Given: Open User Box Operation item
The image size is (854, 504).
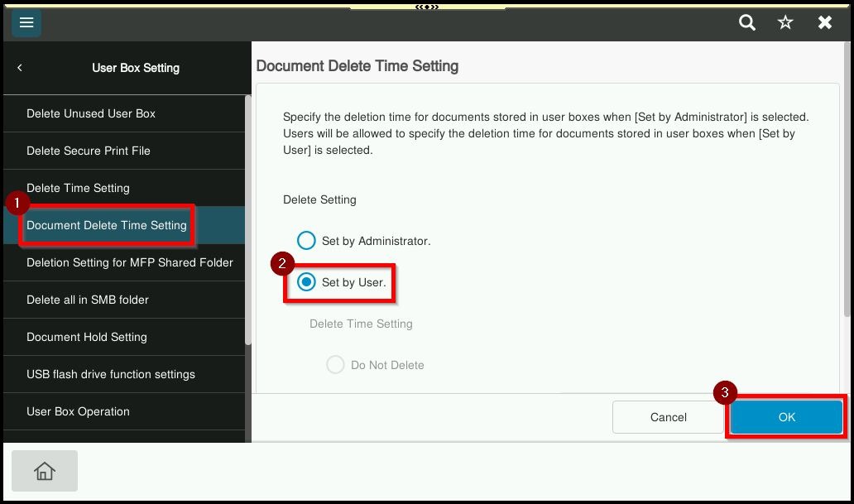Looking at the screenshot, I should click(x=78, y=411).
